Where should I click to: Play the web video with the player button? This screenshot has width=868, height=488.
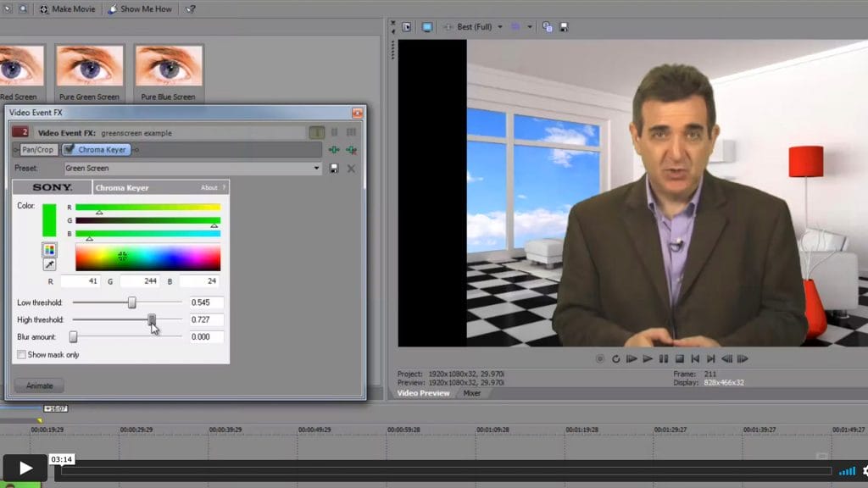pyautogui.click(x=25, y=468)
